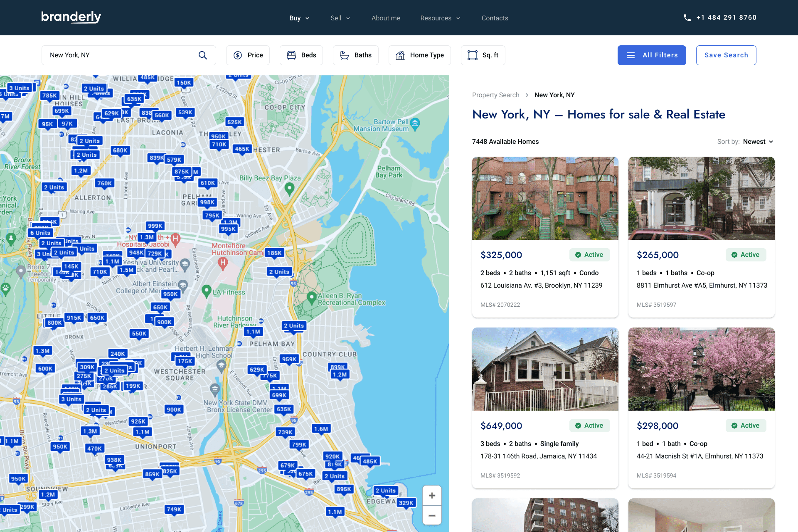Zoom out the map with minus button
798x532 pixels.
click(x=432, y=516)
